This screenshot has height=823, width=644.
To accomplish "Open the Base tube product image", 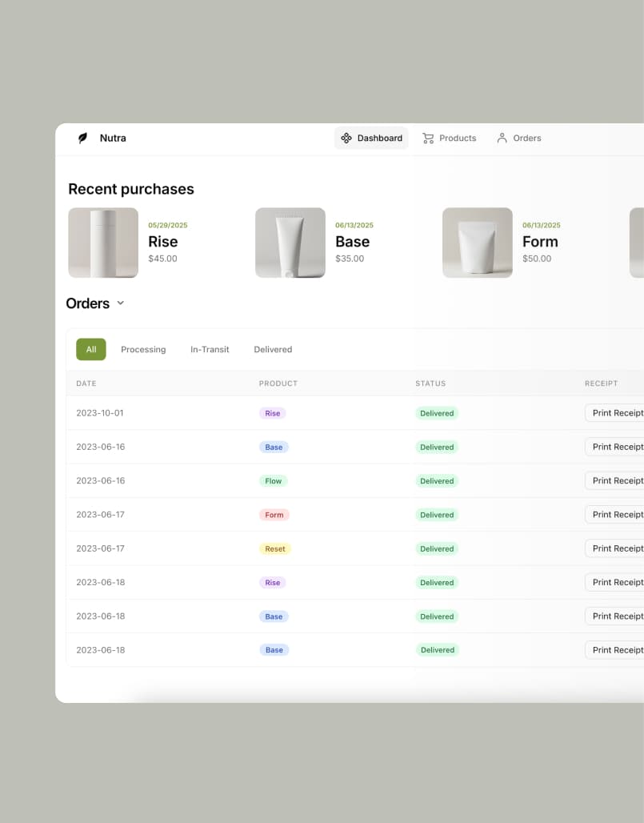I will [x=290, y=243].
